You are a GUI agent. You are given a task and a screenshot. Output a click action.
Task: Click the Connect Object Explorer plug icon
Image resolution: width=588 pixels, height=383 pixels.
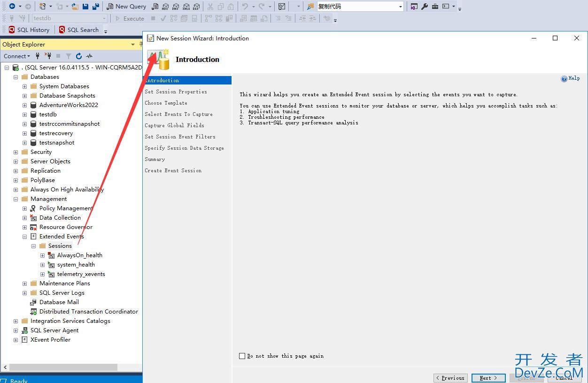(x=38, y=56)
